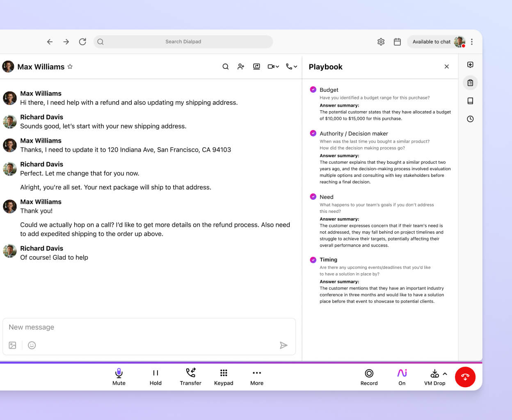Viewport: 512px width, 420px height.
Task: Start a screen share from the conversation header
Action: pyautogui.click(x=256, y=66)
